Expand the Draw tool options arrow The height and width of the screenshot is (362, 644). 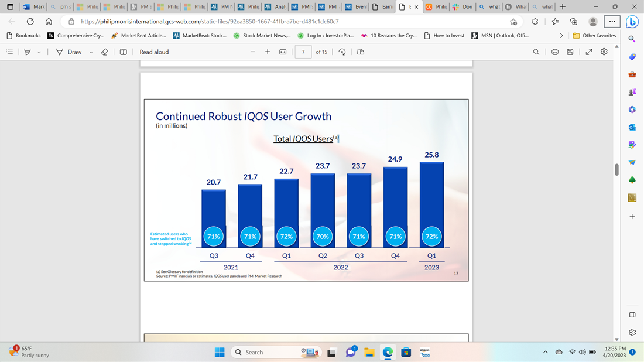click(x=91, y=52)
